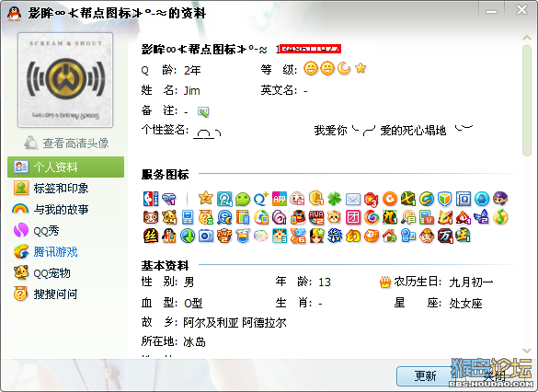Switch to the 标签和印象 tab

pyautogui.click(x=65, y=188)
